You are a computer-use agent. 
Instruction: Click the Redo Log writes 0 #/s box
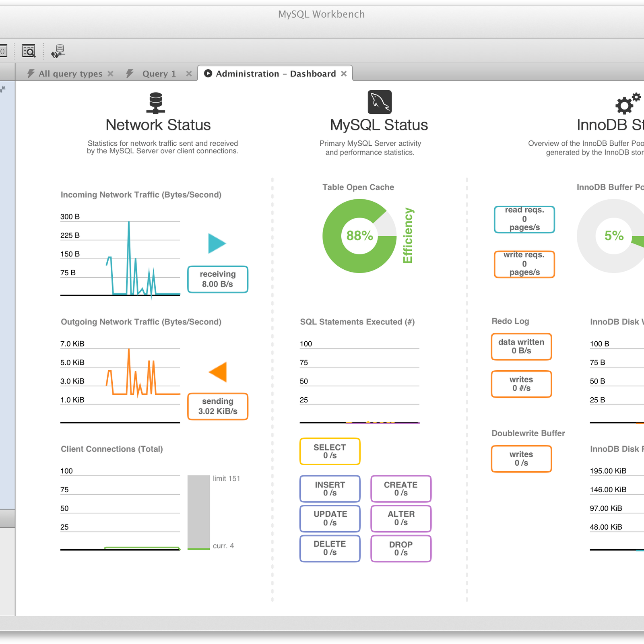tap(521, 384)
